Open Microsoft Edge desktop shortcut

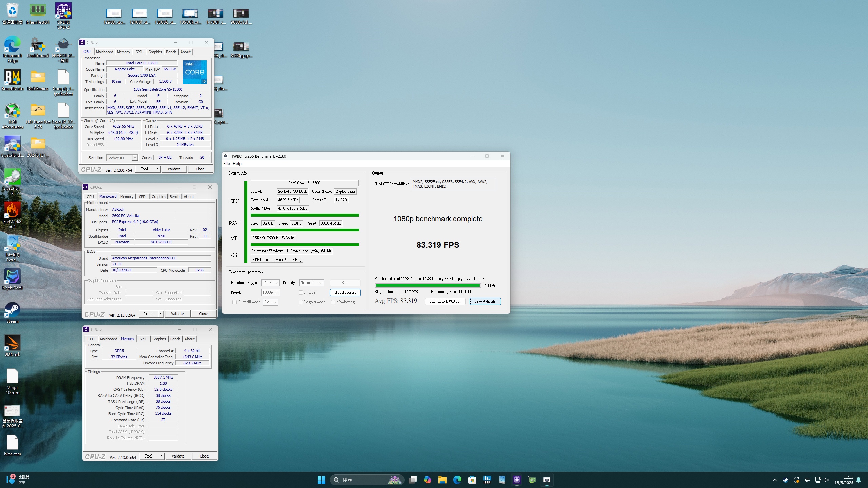point(13,49)
